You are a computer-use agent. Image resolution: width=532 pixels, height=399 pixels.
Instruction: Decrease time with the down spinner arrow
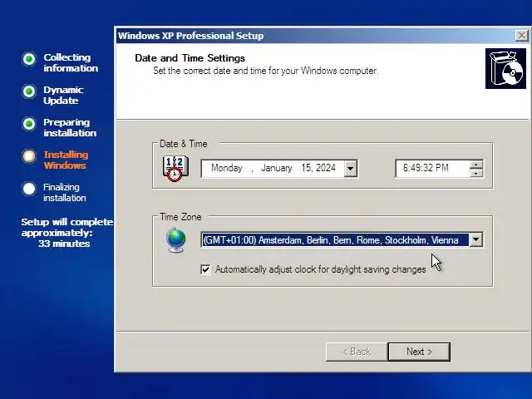tap(476, 173)
